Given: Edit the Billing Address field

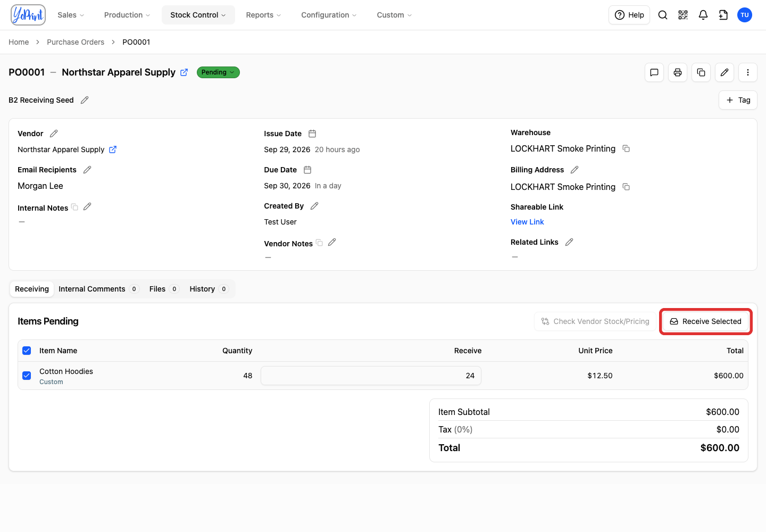Looking at the screenshot, I should click(x=574, y=170).
